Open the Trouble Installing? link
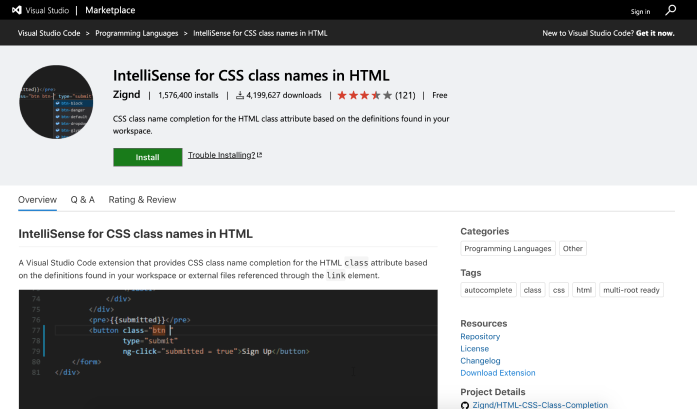Viewport: 697px width, 409px height. click(x=221, y=155)
